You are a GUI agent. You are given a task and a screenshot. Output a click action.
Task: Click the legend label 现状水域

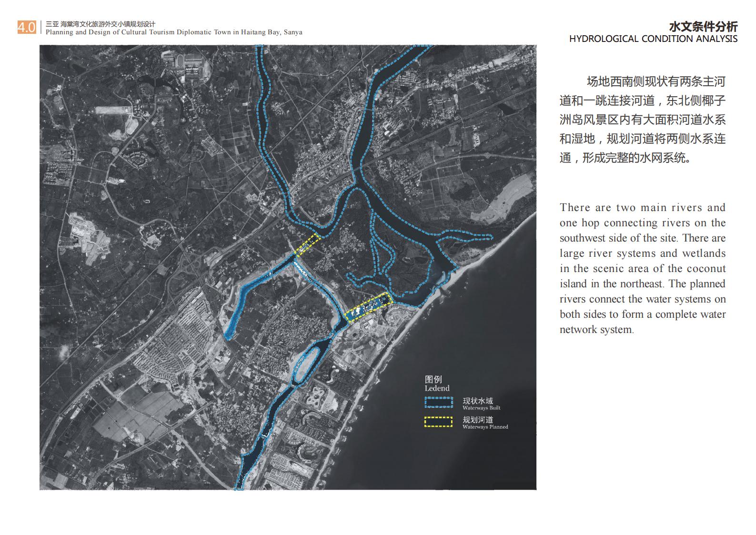coord(478,401)
